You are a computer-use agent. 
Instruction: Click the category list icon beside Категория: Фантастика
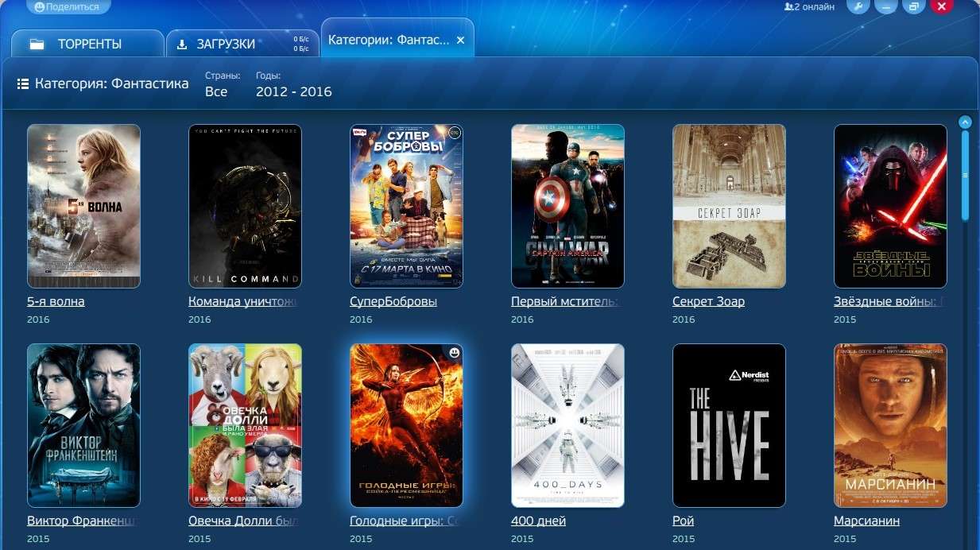click(23, 83)
